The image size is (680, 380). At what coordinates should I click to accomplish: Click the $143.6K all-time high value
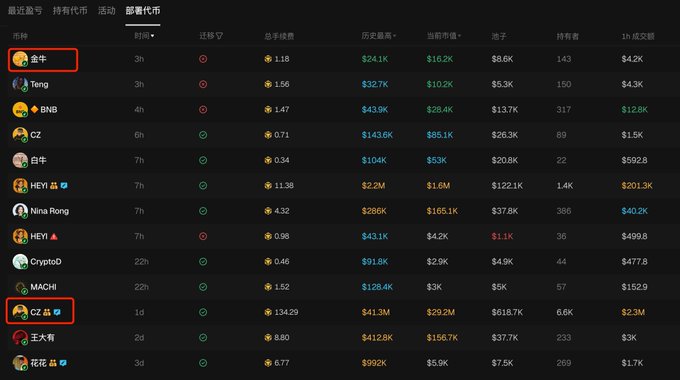(377, 135)
